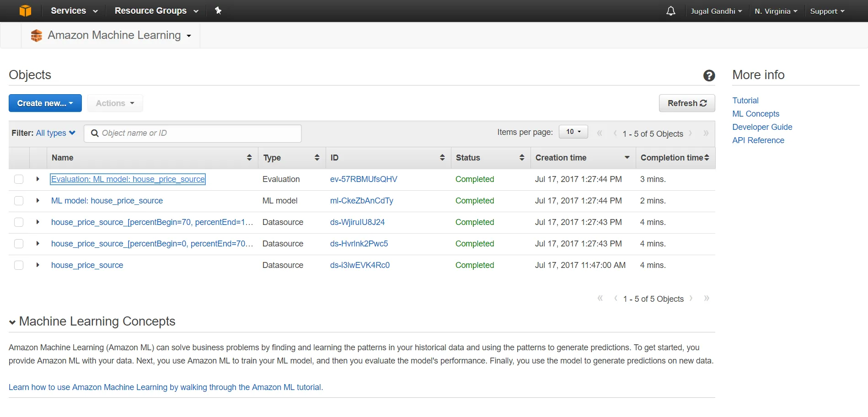Open the Support menu
This screenshot has height=417, width=868.
[x=827, y=11]
